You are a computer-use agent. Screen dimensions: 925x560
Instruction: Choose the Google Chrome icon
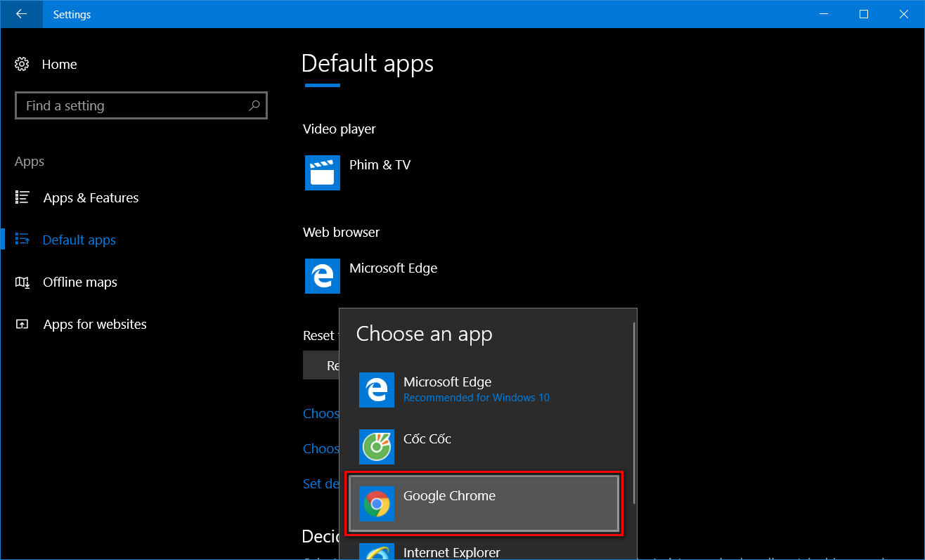point(377,504)
